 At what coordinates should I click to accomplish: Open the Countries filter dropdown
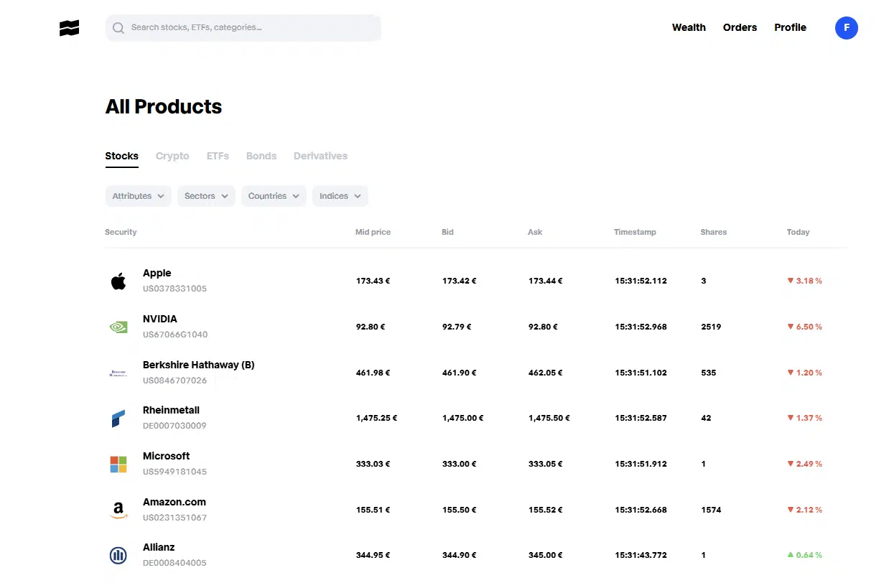pyautogui.click(x=274, y=196)
